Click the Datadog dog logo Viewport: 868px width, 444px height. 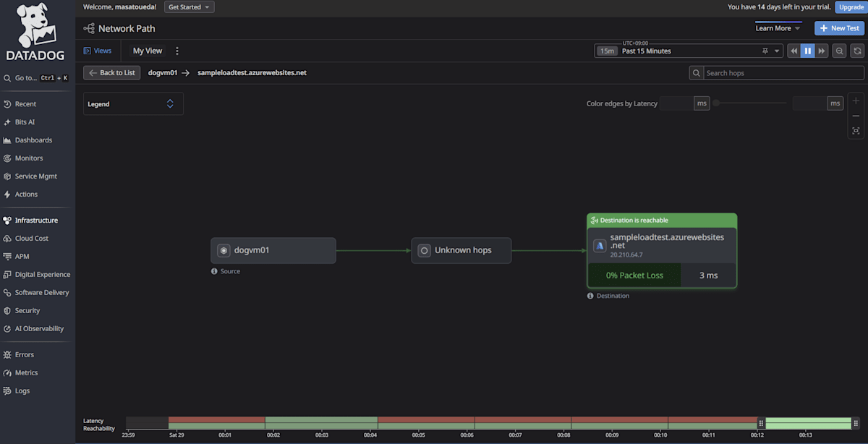pos(35,32)
